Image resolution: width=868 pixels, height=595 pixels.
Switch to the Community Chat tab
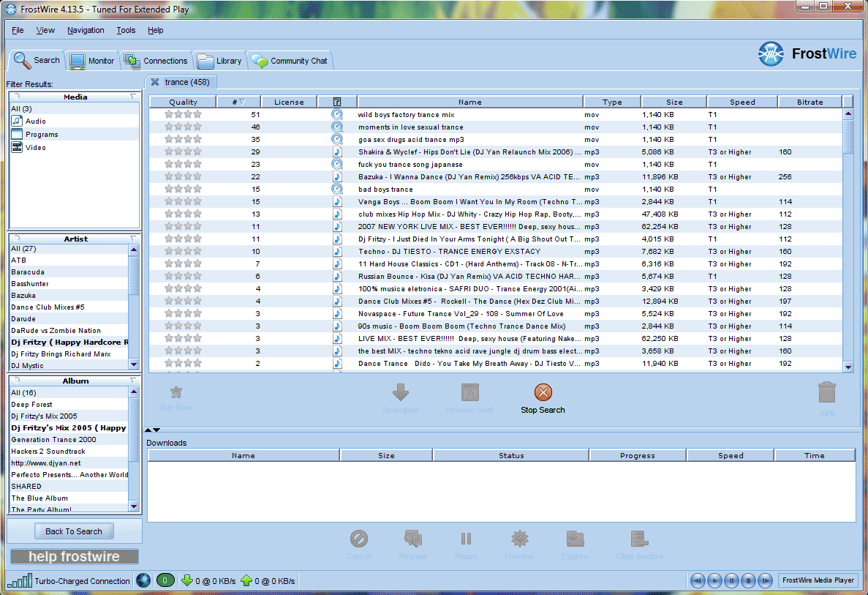[x=290, y=61]
